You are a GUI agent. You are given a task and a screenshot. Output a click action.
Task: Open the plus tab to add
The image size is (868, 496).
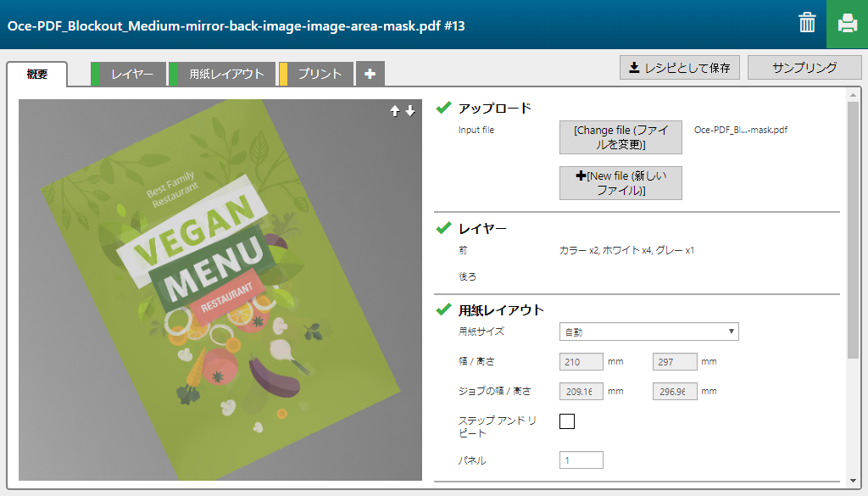click(x=370, y=74)
